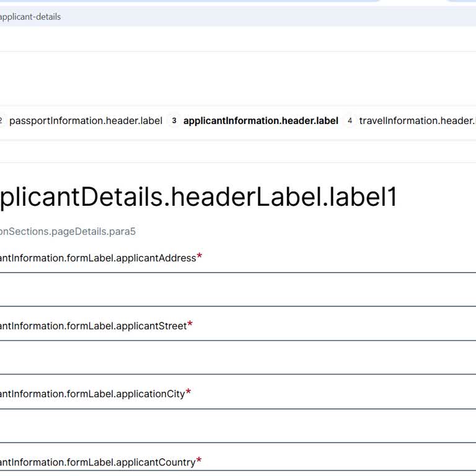
Task: Click the applicantCountry form label
Action: pos(97,462)
